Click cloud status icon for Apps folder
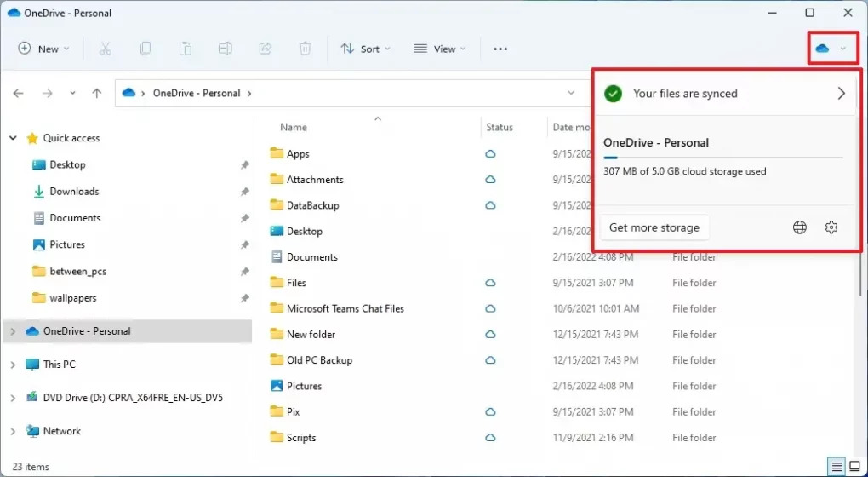Screen dimensions: 868x477 490,154
